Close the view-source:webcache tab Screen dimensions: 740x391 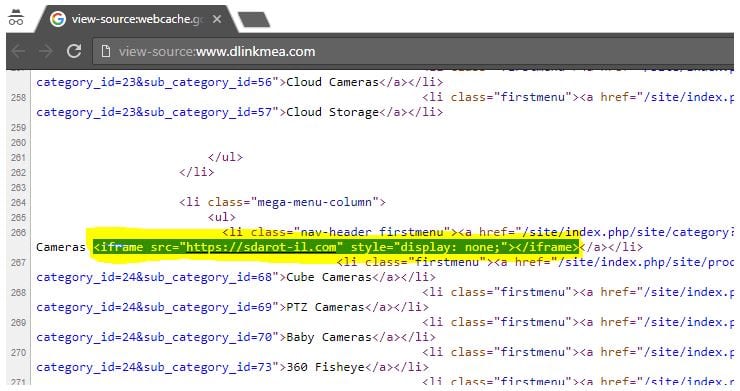[x=217, y=19]
